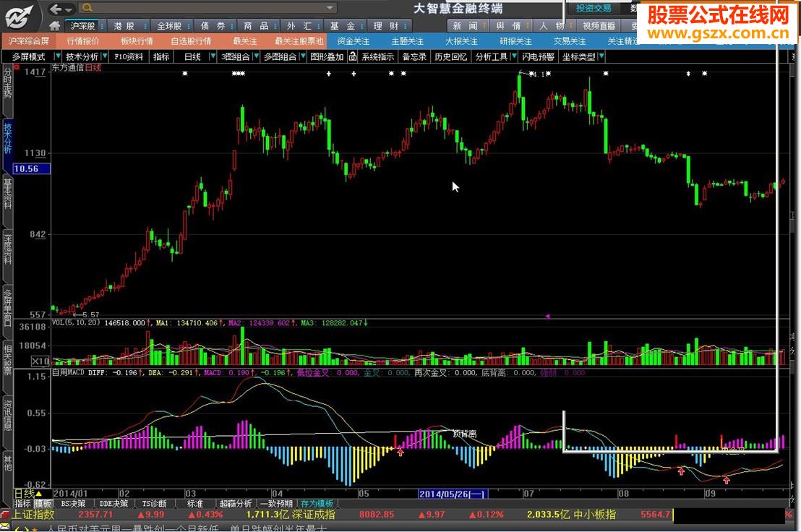
Task: Select 沪深综合屏 in the orange bar
Action: tap(29, 41)
